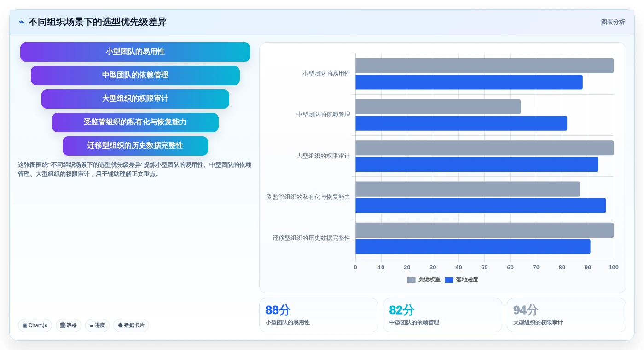Click the 88分 score card

point(319,315)
